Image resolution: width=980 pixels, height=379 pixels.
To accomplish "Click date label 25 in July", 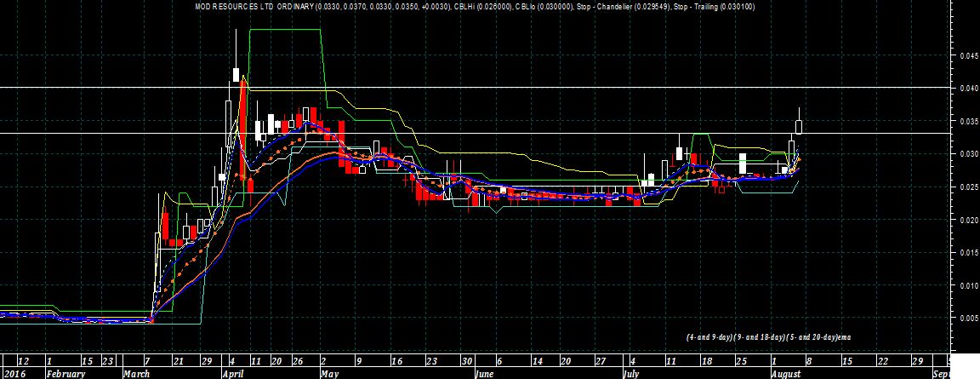I will (x=741, y=361).
